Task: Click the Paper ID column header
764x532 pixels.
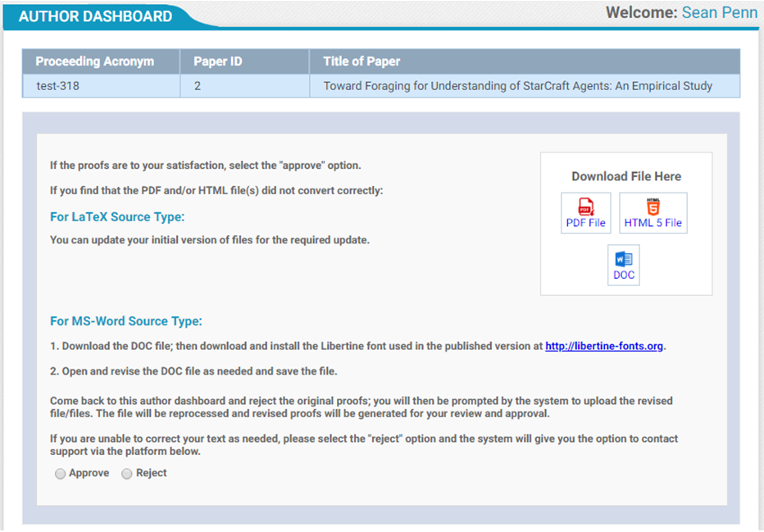Action: (217, 61)
